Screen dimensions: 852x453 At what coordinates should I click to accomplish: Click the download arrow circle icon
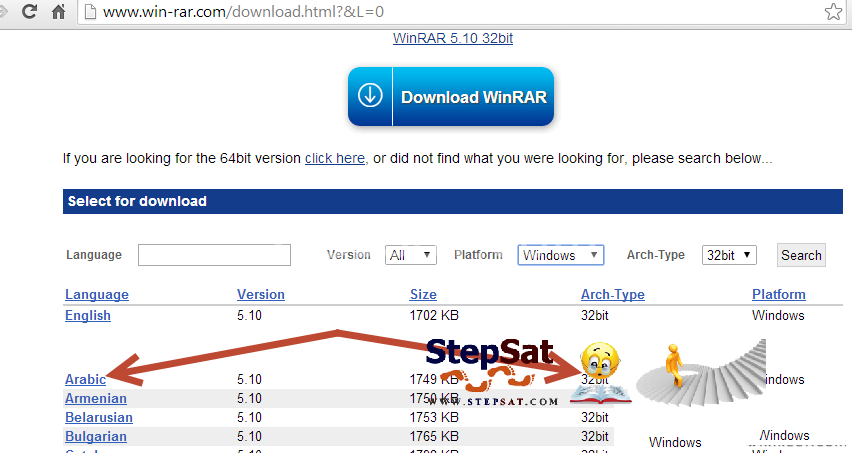click(370, 97)
